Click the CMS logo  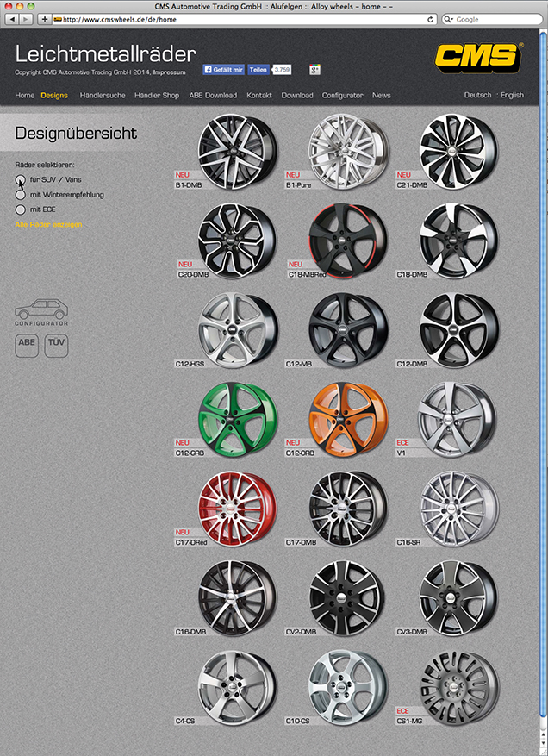click(478, 58)
